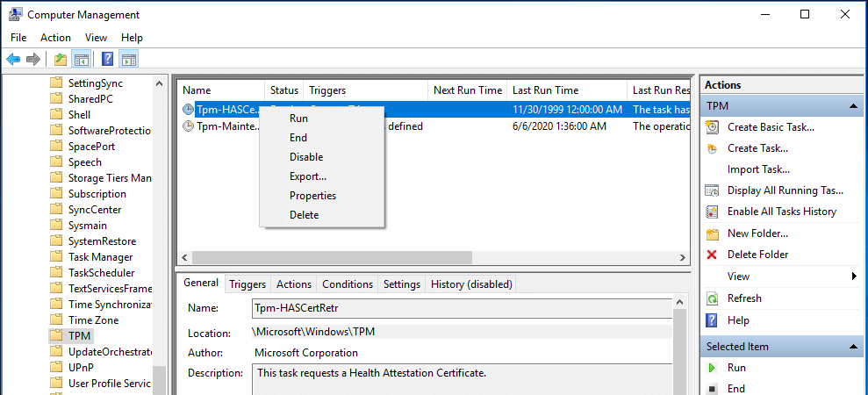
Task: Click the Help icon in Actions pane
Action: click(x=712, y=320)
